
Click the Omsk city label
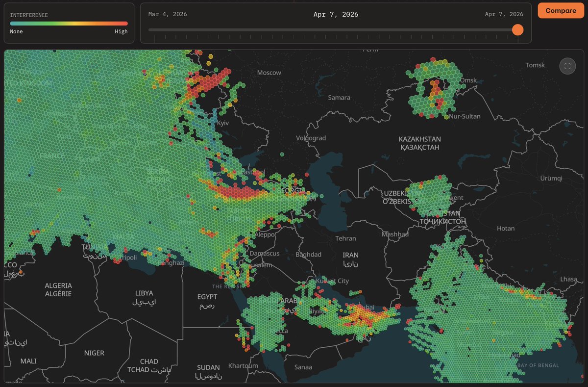[468, 80]
